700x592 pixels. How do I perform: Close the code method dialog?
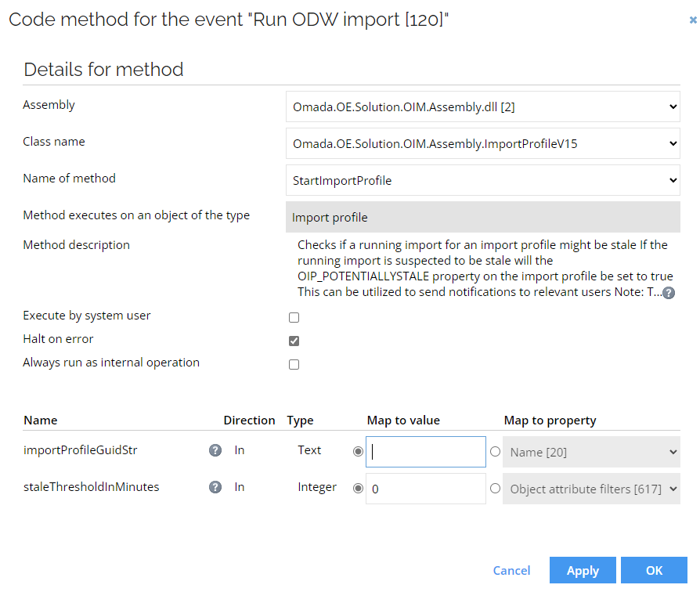tap(693, 20)
